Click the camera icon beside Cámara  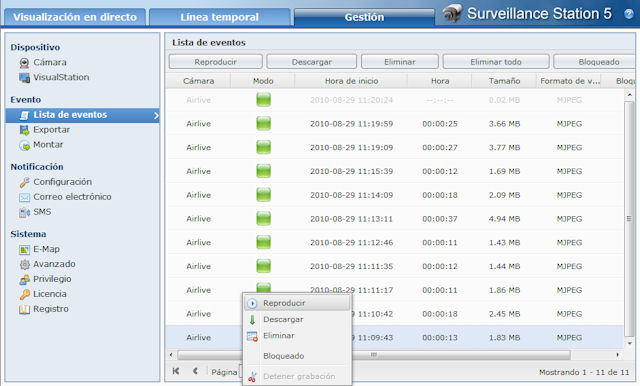click(x=24, y=63)
